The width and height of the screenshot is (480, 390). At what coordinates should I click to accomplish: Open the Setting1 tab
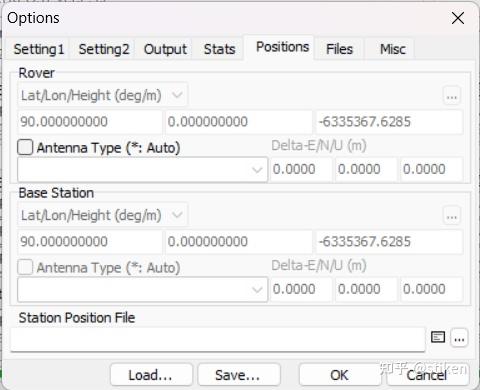(x=38, y=49)
